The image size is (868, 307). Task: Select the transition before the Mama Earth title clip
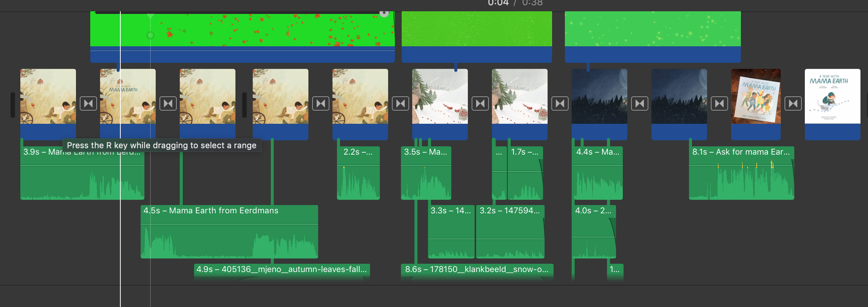pos(88,103)
